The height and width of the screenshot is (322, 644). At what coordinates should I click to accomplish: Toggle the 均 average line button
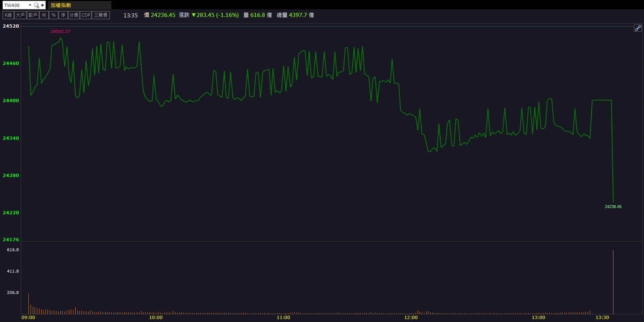44,15
